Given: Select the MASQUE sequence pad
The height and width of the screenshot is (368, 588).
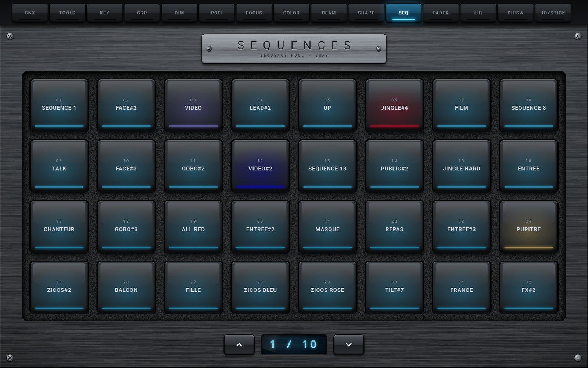Looking at the screenshot, I should [327, 226].
